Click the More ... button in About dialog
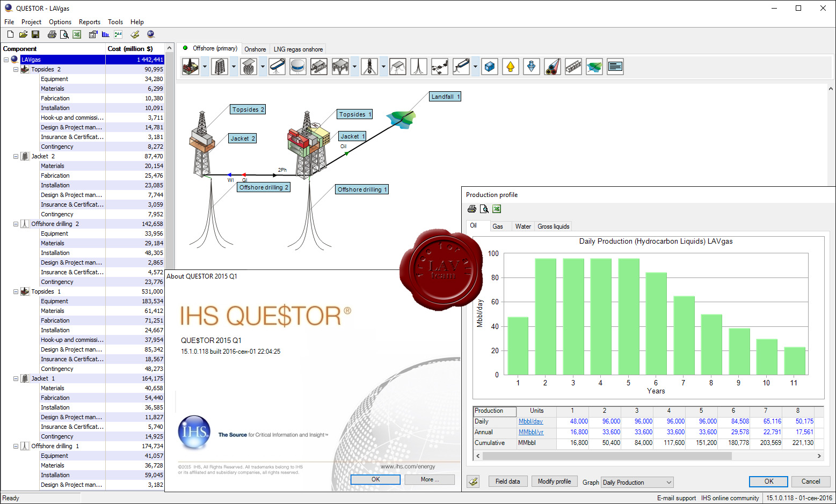 (x=430, y=479)
